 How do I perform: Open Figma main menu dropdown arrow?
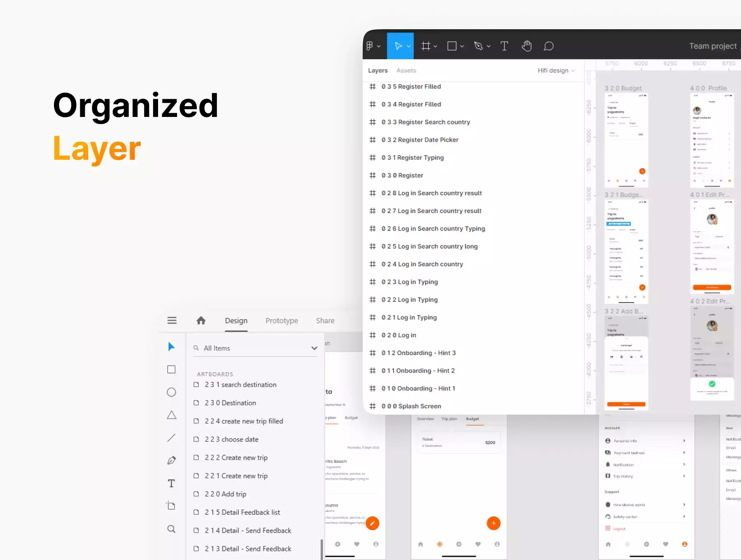[379, 46]
